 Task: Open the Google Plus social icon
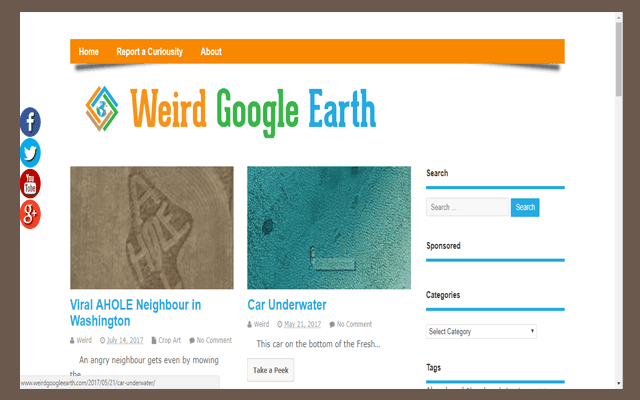coord(30,214)
